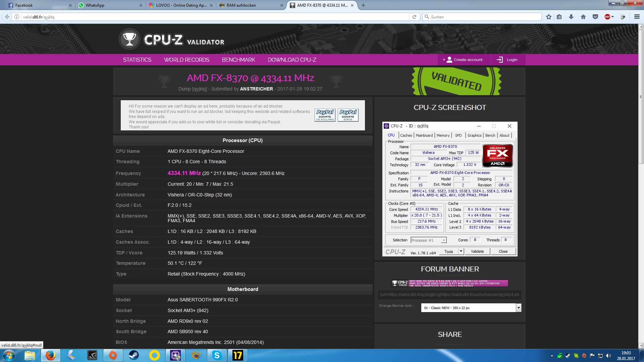Open the WORLD RECORDS menu item
644x362 pixels.
186,60
